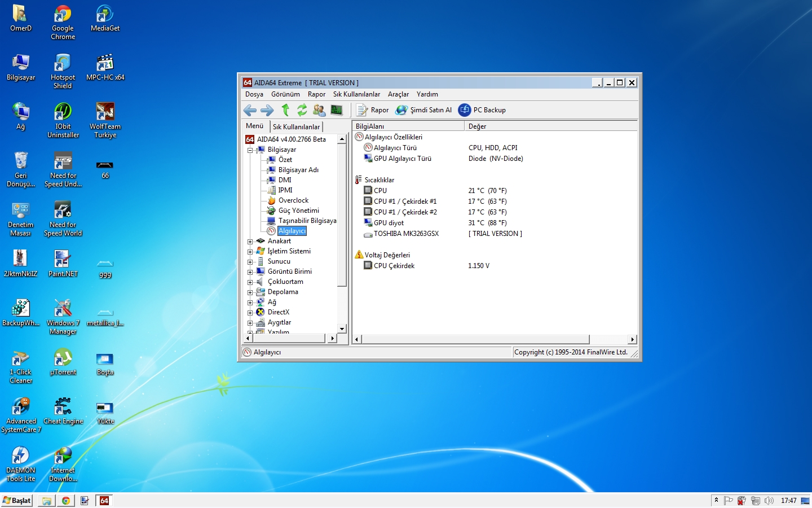The width and height of the screenshot is (812, 508).
Task: Expand the Anakart tree node
Action: [x=250, y=242]
